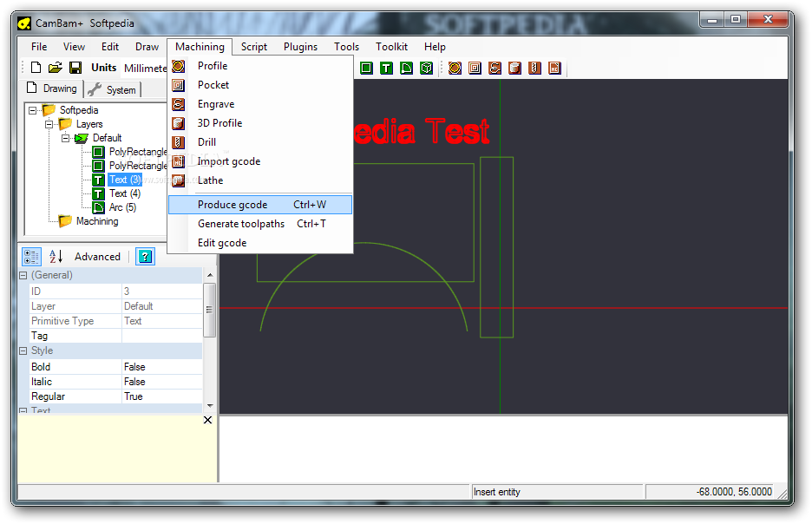
Task: Choose Generate toolpaths menu entry
Action: pyautogui.click(x=260, y=224)
